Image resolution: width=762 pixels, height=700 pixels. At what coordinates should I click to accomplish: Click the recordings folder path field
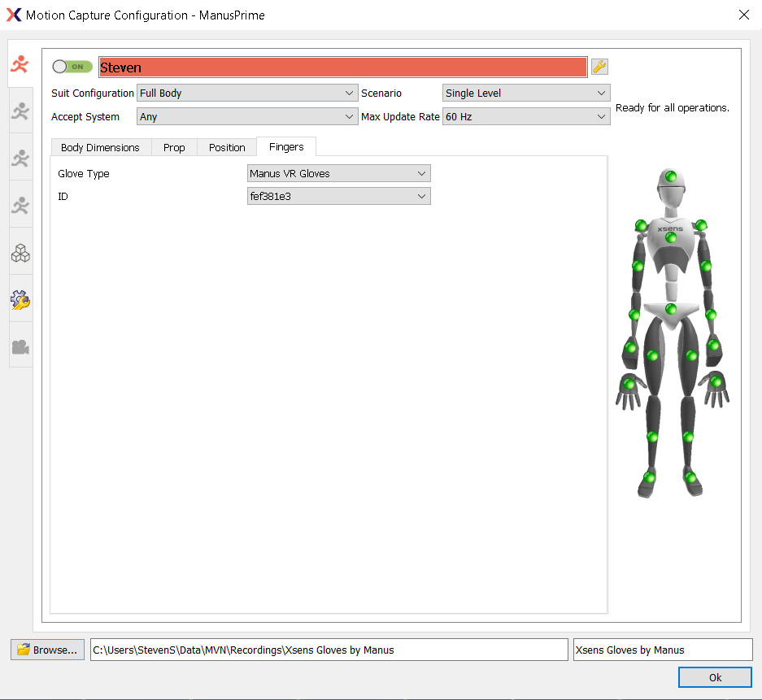click(329, 650)
